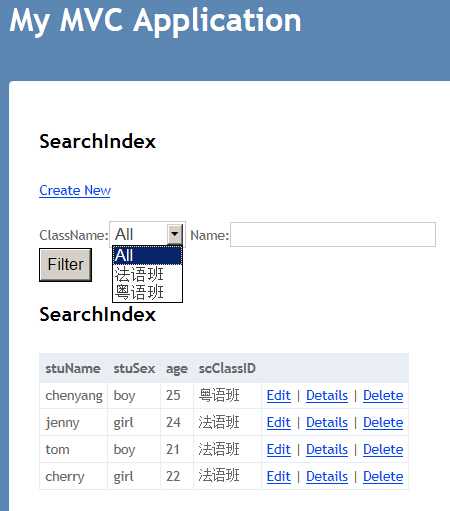Choose 粤语班 from the ClassName list
This screenshot has height=511, width=450.
147,292
